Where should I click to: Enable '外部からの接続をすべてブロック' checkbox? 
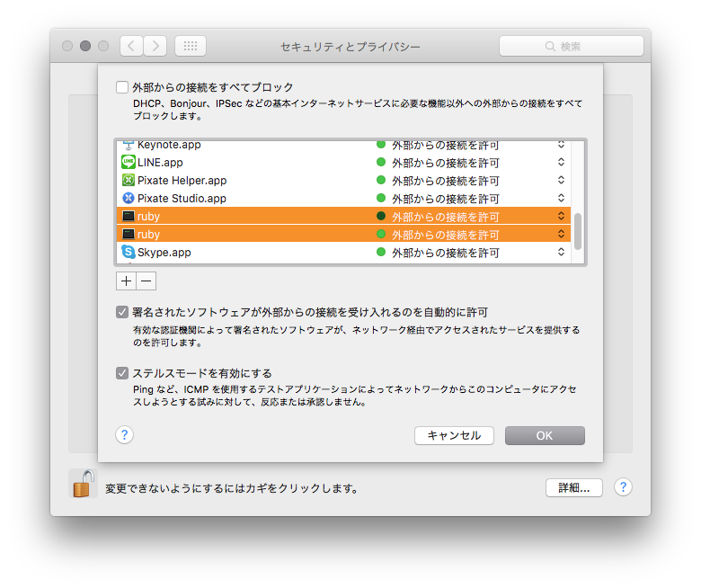pyautogui.click(x=122, y=87)
